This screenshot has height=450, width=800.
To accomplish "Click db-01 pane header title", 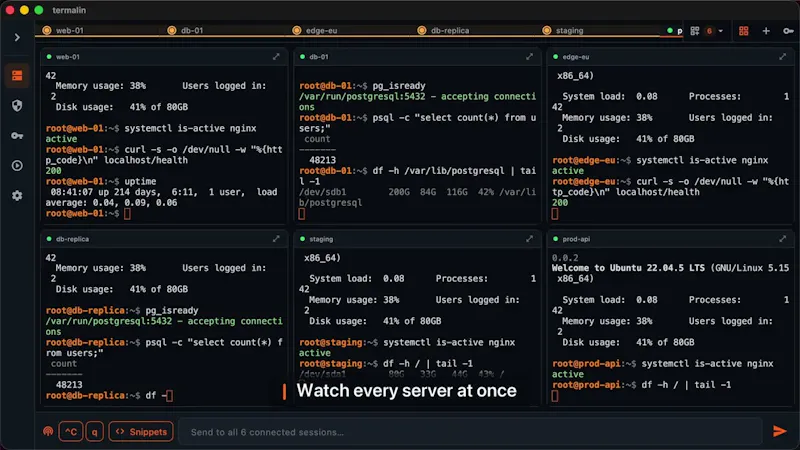I will pyautogui.click(x=319, y=57).
